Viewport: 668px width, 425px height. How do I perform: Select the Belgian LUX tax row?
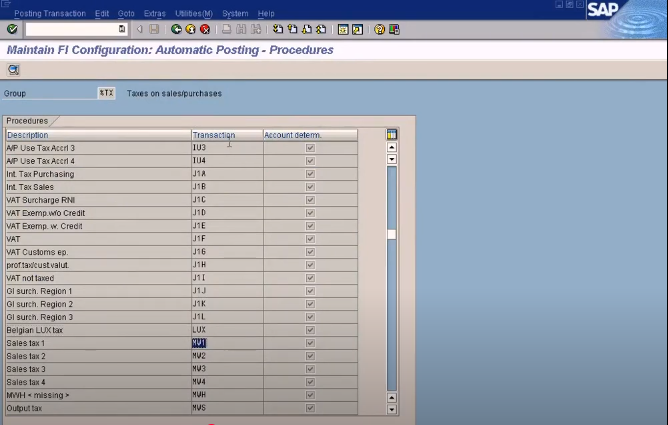(181, 330)
